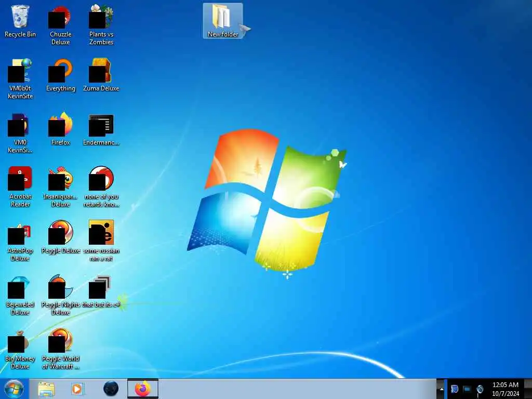Image resolution: width=532 pixels, height=399 pixels.
Task: Click the Show desktop button
Action: [528, 389]
